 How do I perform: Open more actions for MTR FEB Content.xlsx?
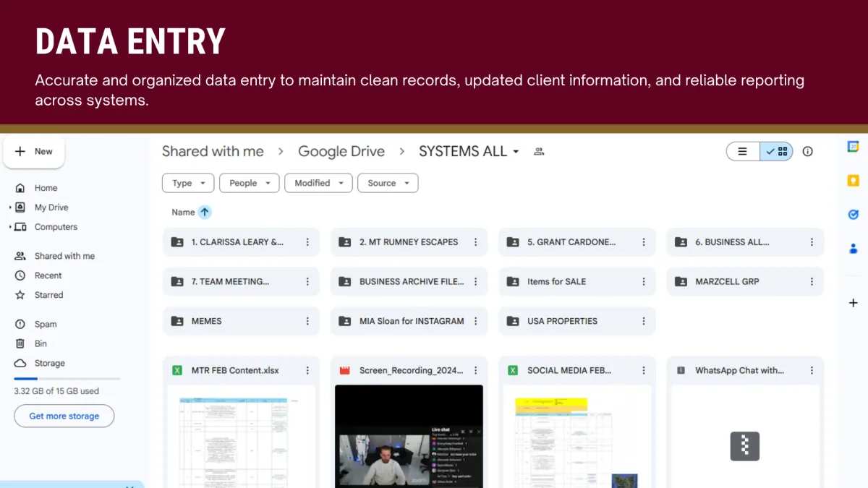click(x=307, y=370)
